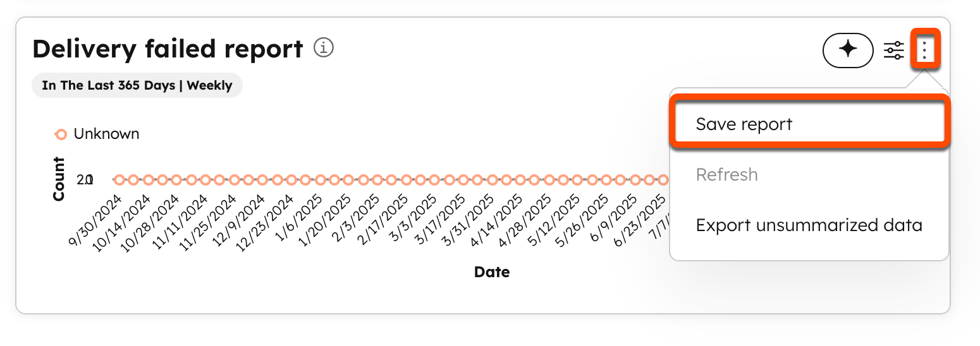The height and width of the screenshot is (346, 980).
Task: Click the Delivery failed report heading
Action: [x=168, y=49]
